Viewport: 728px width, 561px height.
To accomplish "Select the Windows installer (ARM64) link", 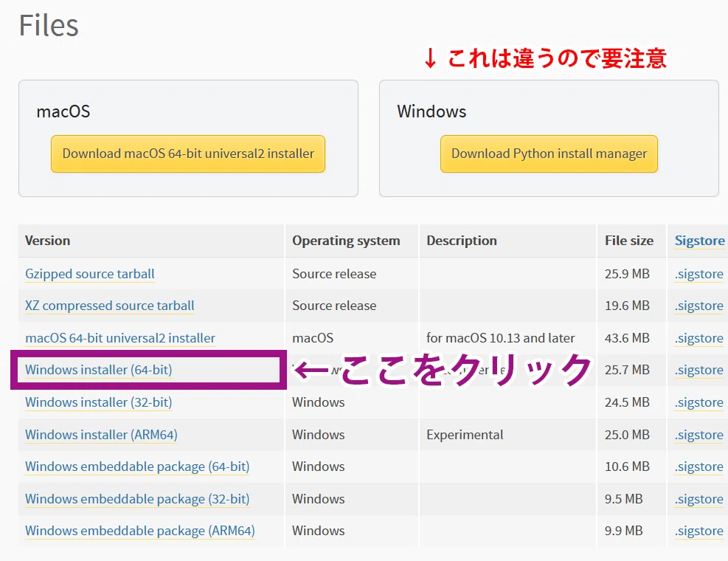I will click(101, 435).
